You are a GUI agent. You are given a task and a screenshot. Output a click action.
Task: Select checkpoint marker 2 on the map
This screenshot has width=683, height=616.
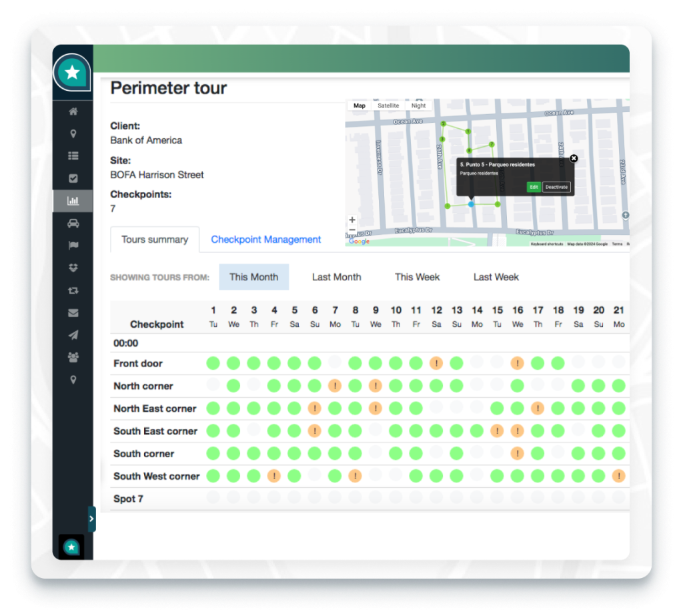(x=443, y=124)
